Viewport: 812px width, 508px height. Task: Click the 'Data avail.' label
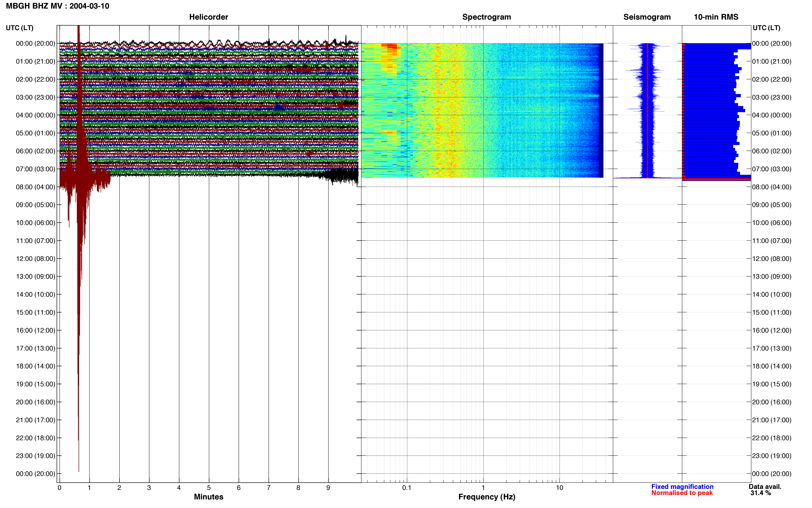coord(765,486)
